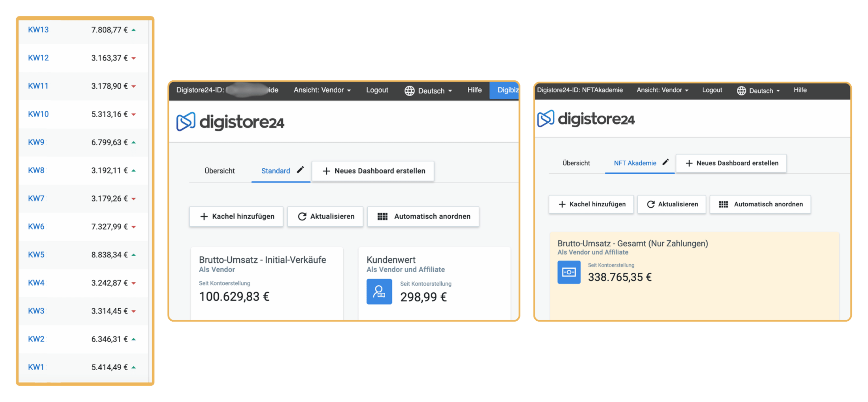Open Ansicht: Vendor dropdown in Standard dashboard window

[322, 90]
